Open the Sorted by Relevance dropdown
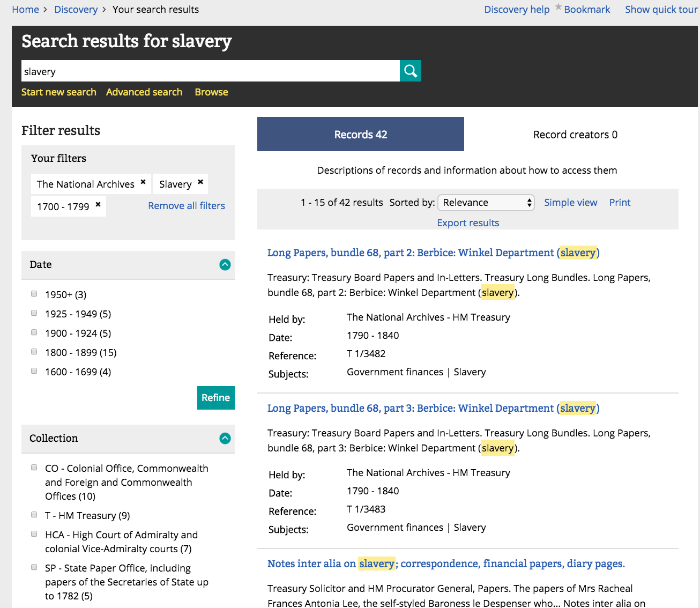 (x=486, y=203)
